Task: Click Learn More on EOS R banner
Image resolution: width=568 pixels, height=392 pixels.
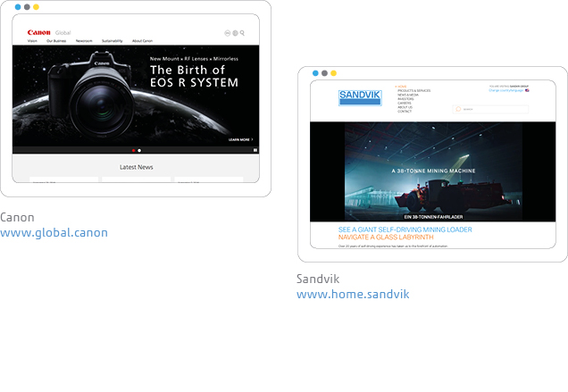Action: pyautogui.click(x=240, y=139)
